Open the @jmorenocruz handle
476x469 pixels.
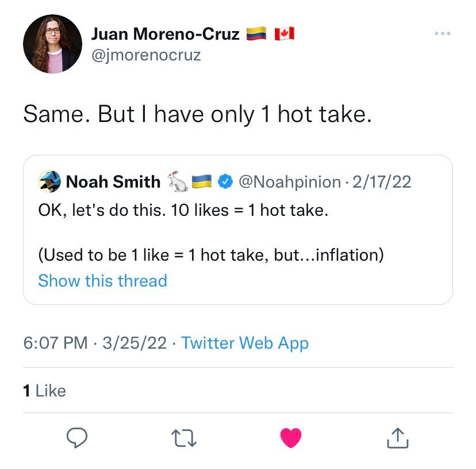146,55
